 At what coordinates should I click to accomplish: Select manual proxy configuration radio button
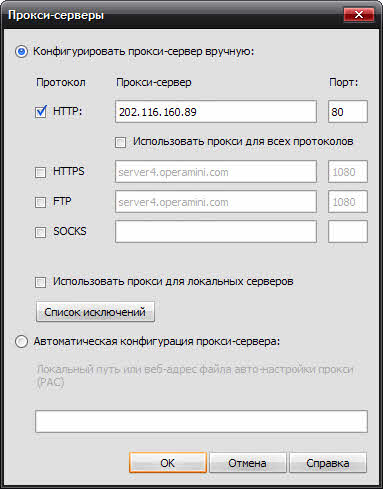tap(22, 52)
